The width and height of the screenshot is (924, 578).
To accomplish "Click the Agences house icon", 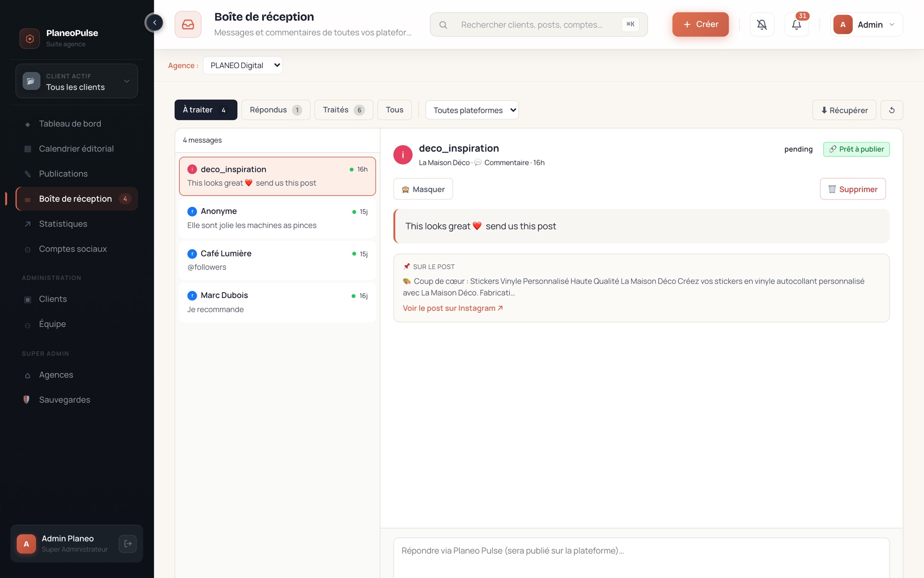I will (x=27, y=375).
